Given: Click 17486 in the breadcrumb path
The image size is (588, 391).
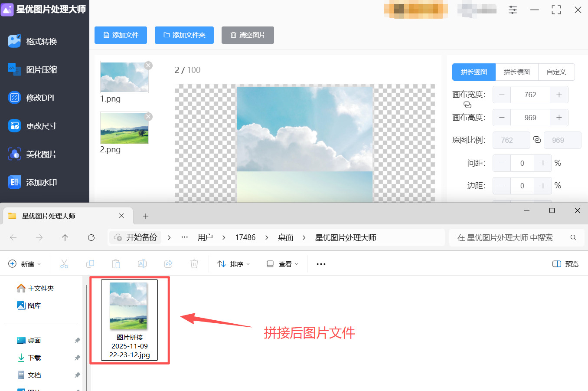Looking at the screenshot, I should 245,237.
